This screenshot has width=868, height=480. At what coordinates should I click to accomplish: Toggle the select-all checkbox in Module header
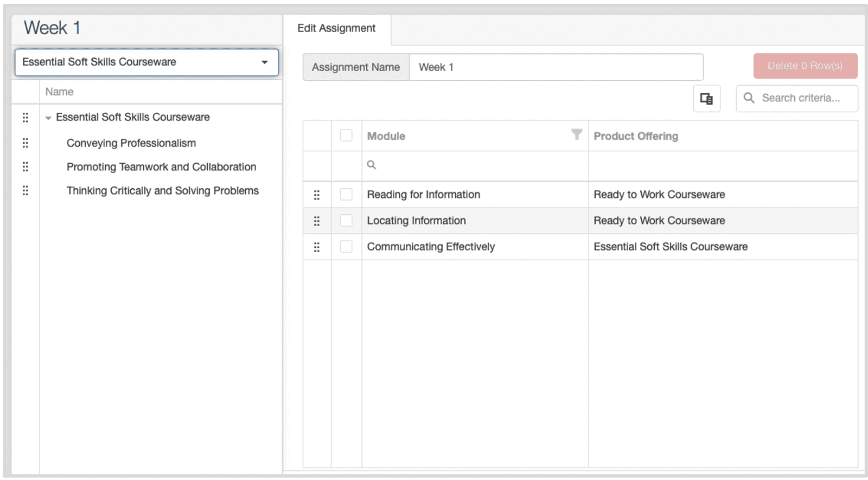click(x=346, y=136)
